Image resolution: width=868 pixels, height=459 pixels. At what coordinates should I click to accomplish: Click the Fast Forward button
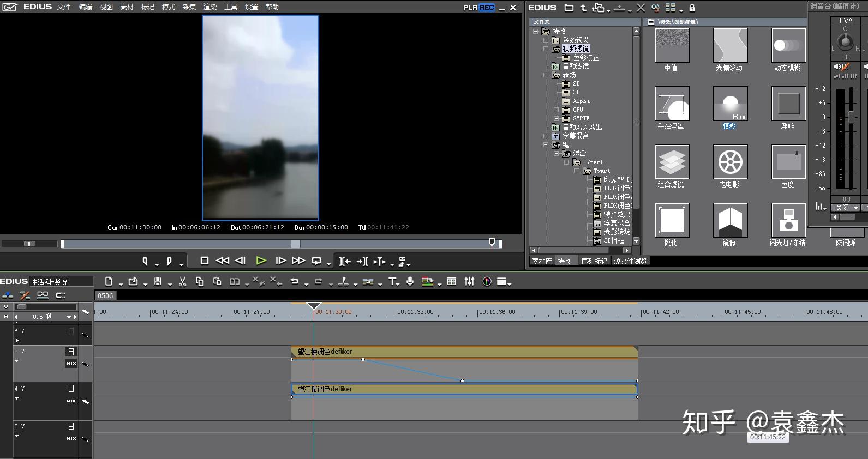coord(298,261)
